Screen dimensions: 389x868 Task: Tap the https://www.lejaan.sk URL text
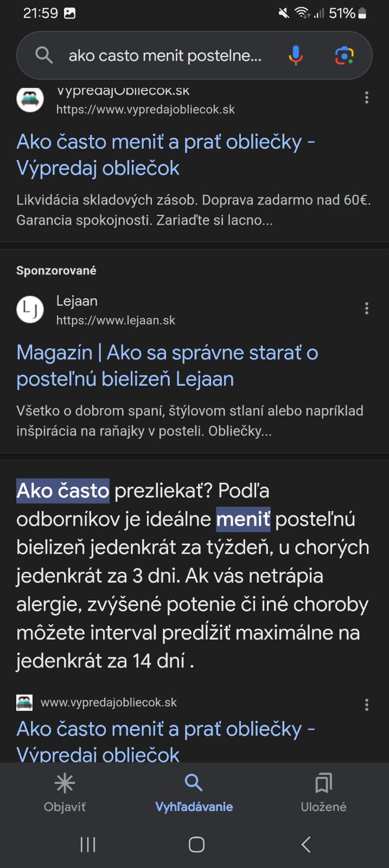[116, 321]
